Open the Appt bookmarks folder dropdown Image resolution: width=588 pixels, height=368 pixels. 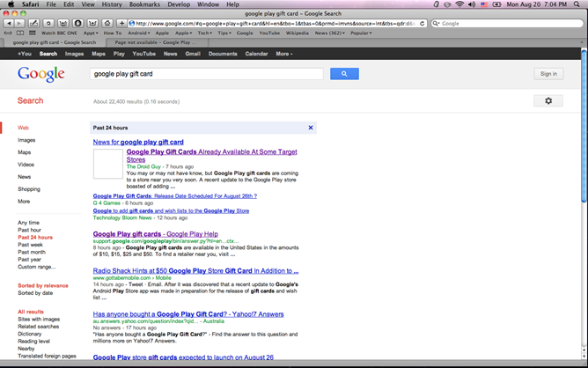tap(90, 33)
